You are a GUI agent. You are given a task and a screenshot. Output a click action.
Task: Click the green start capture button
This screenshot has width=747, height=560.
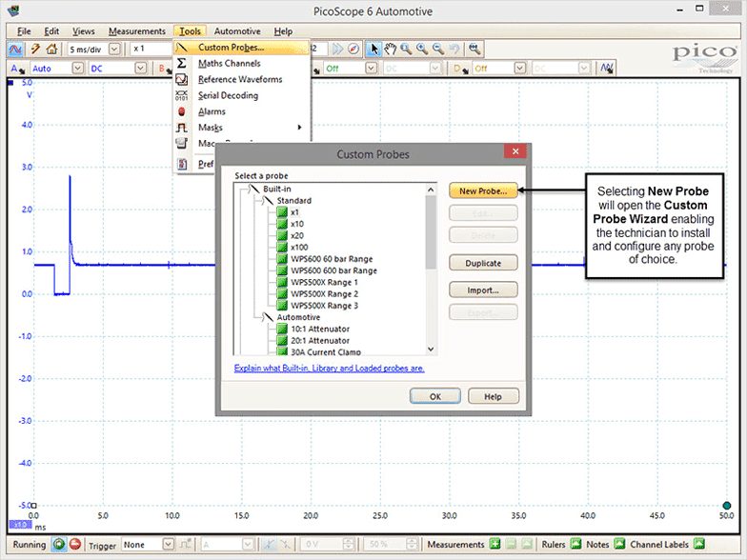(x=59, y=544)
